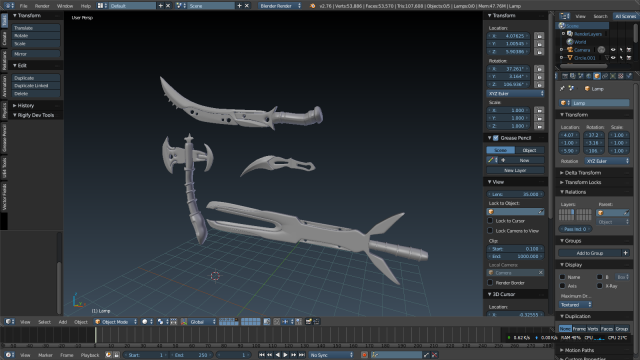Open the No Sync dropdown in timeline
The height and width of the screenshot is (360, 640).
[x=331, y=355]
